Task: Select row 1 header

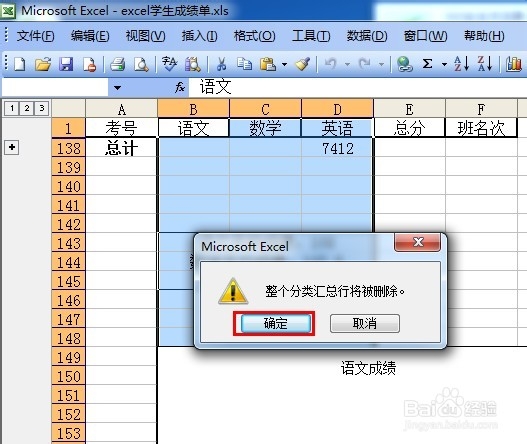Action: point(69,128)
